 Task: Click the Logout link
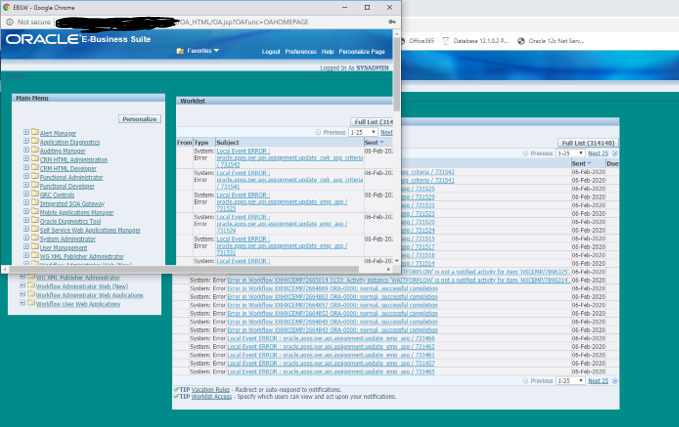click(271, 52)
